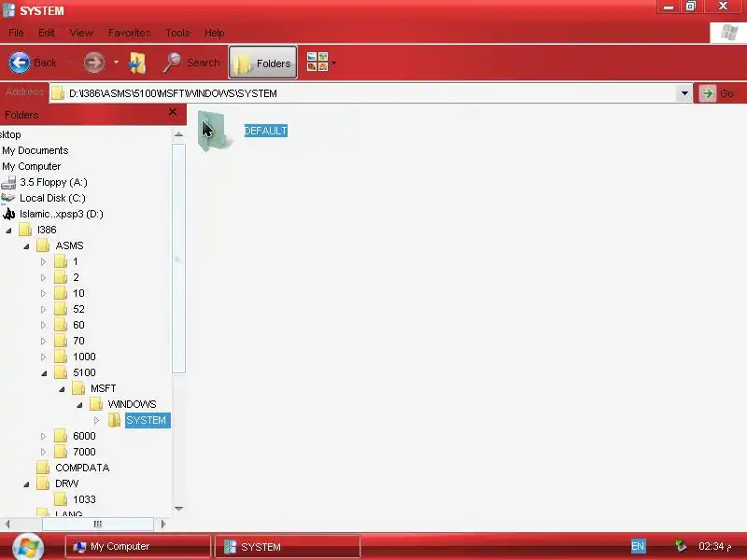Image resolution: width=747 pixels, height=560 pixels.
Task: Select the DEFAULT folder icon
Action: click(213, 131)
